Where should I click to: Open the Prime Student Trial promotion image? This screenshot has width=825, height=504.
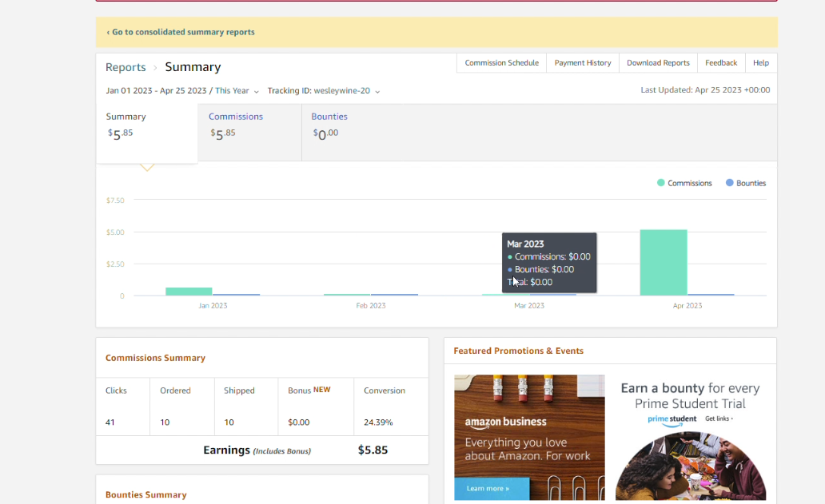691,465
